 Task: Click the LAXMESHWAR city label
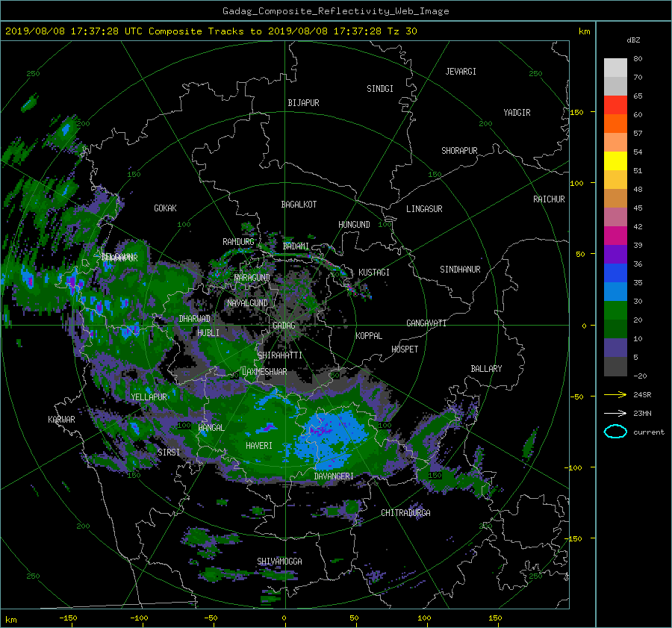click(x=264, y=372)
